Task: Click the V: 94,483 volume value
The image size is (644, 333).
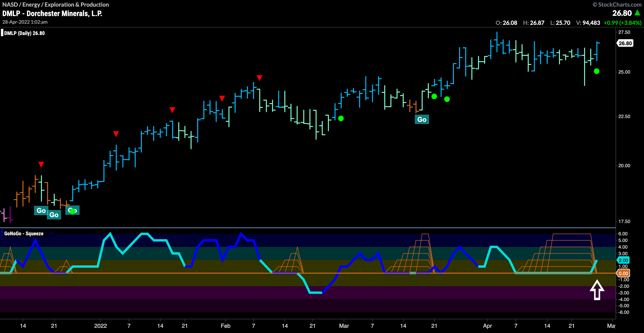Action: 588,23
